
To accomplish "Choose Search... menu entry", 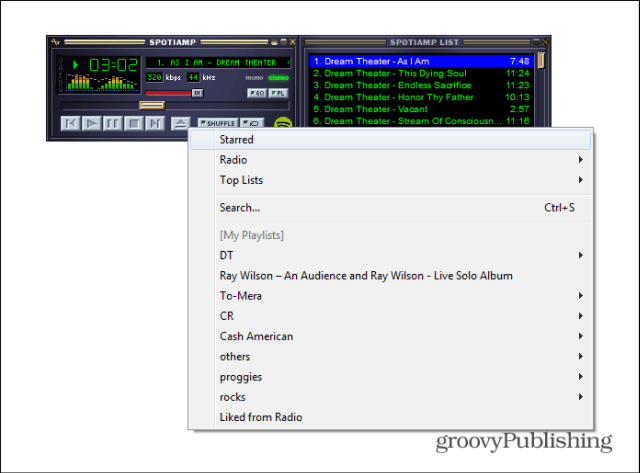I will click(391, 208).
